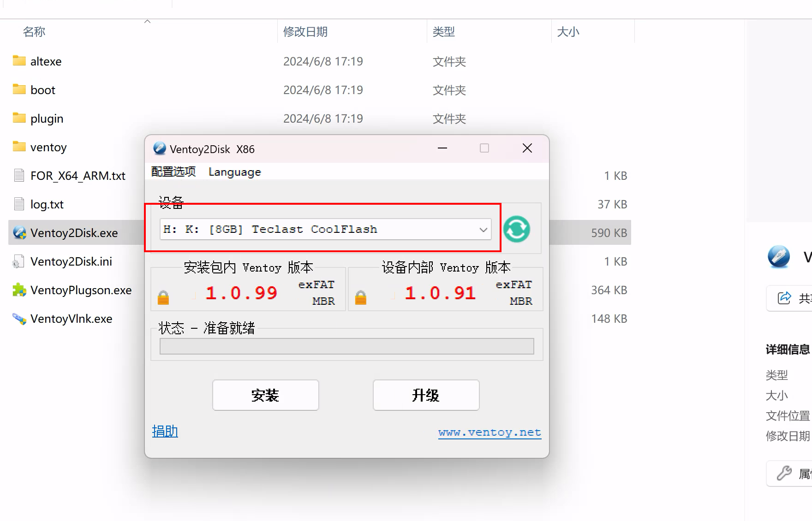This screenshot has height=521, width=812.
Task: Click the package version number 1.0.99
Action: click(241, 293)
